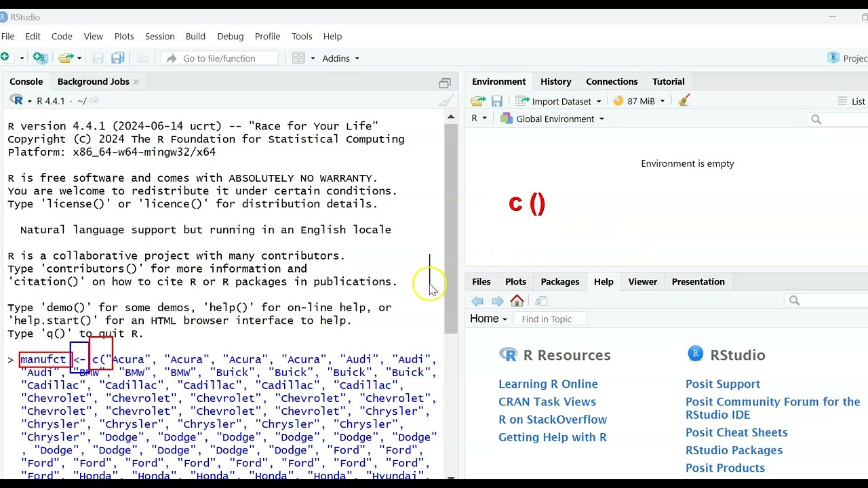Go forward in Help history
This screenshot has height=488, width=868.
point(497,301)
